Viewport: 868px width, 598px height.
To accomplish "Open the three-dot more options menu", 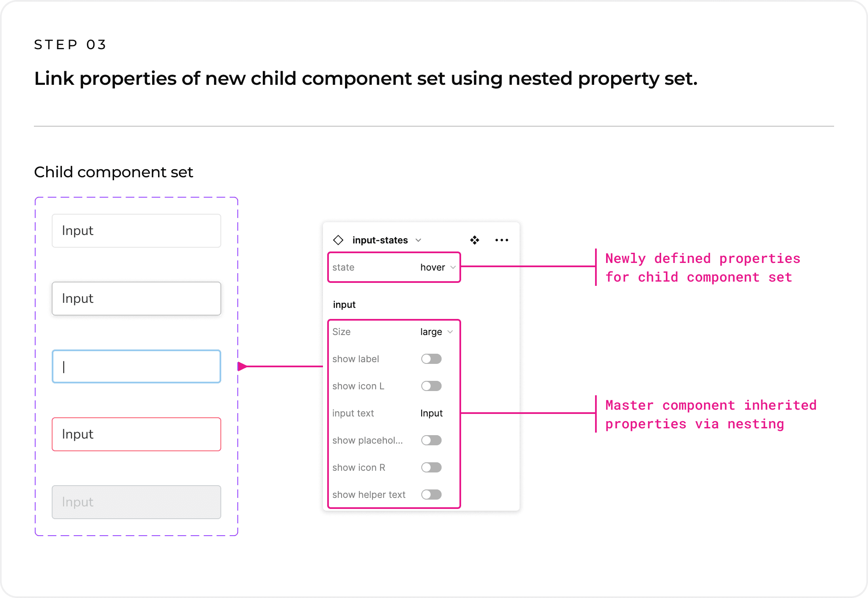I will pyautogui.click(x=502, y=240).
